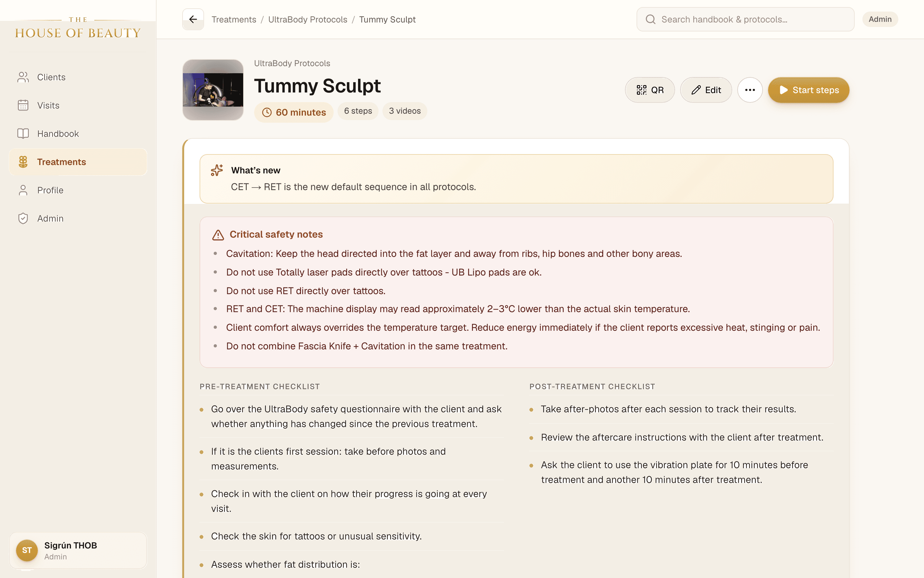
Task: Click "PRE-TREATMENT CHECKLIST" heading
Action: 260,387
